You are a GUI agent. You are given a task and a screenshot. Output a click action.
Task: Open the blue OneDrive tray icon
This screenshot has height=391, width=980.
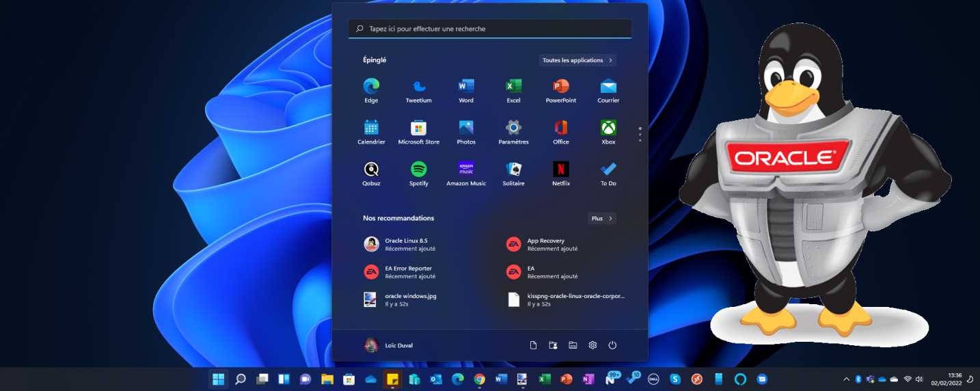(x=882, y=379)
